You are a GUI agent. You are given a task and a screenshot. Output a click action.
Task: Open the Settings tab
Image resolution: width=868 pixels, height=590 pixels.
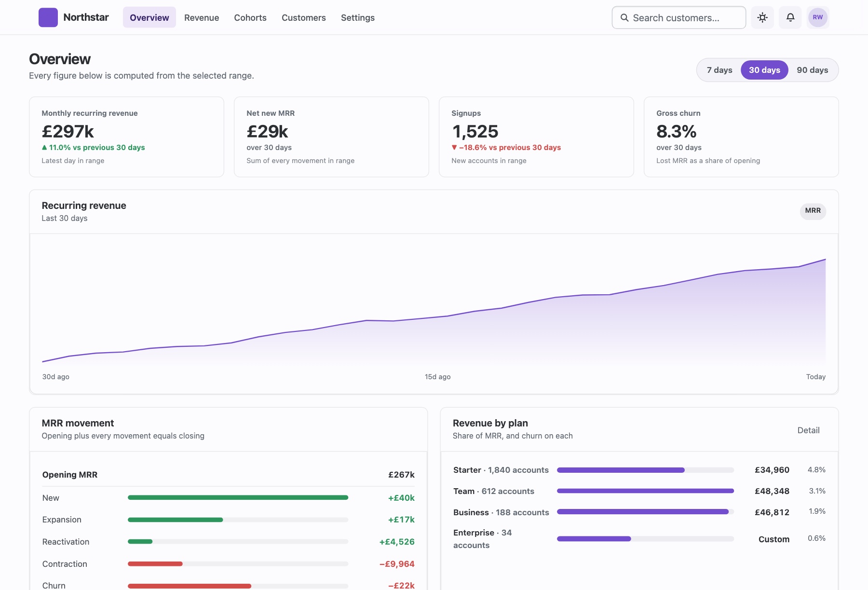pyautogui.click(x=358, y=17)
